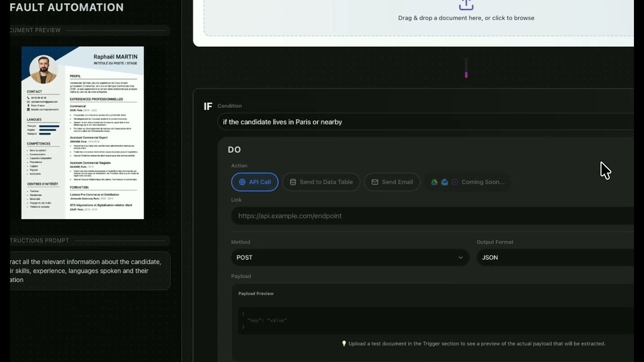
Task: Click the database icon for Send to Data Table
Action: (x=292, y=182)
